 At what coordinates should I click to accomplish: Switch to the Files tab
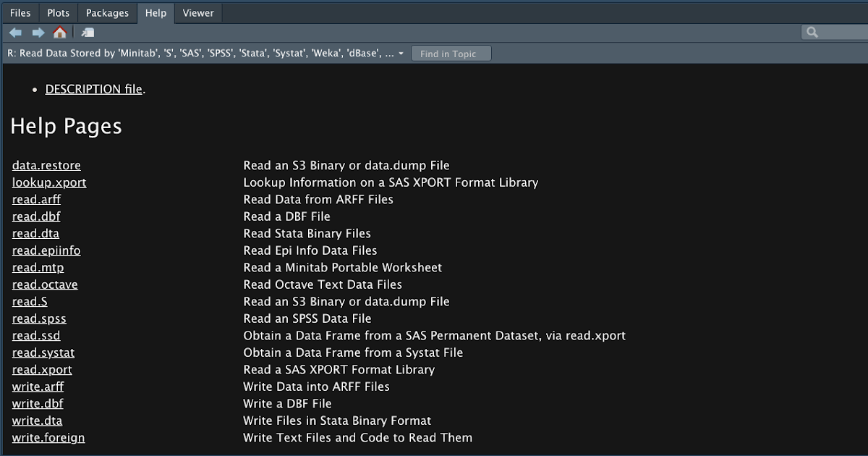(20, 12)
